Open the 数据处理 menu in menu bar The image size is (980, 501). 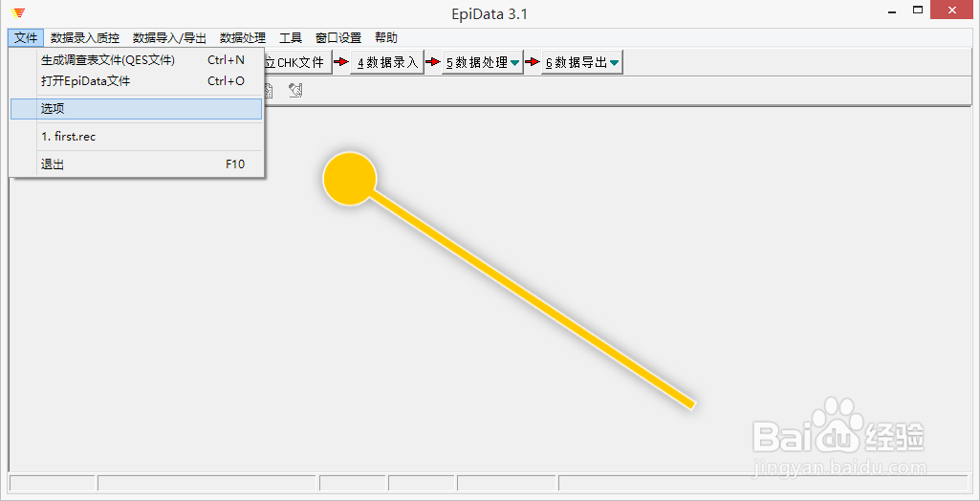point(243,37)
